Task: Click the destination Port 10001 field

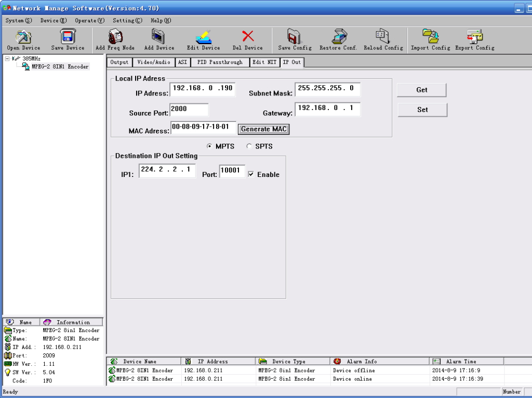Action: 232,171
